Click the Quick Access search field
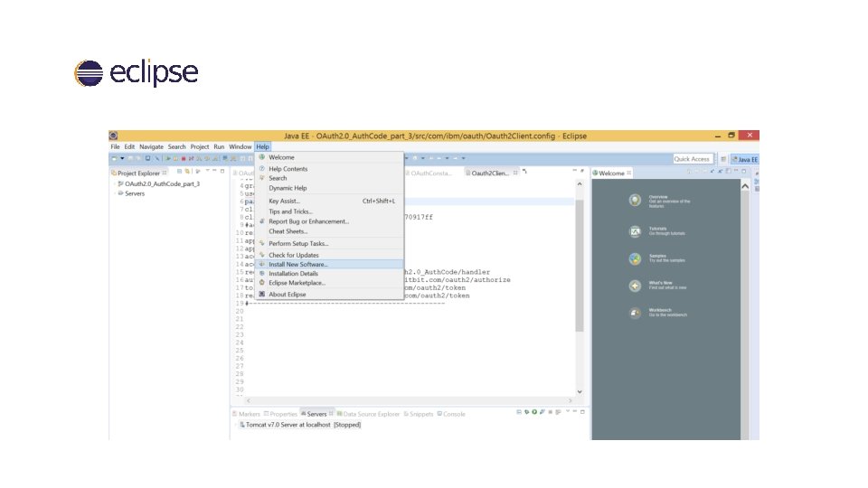 click(692, 159)
